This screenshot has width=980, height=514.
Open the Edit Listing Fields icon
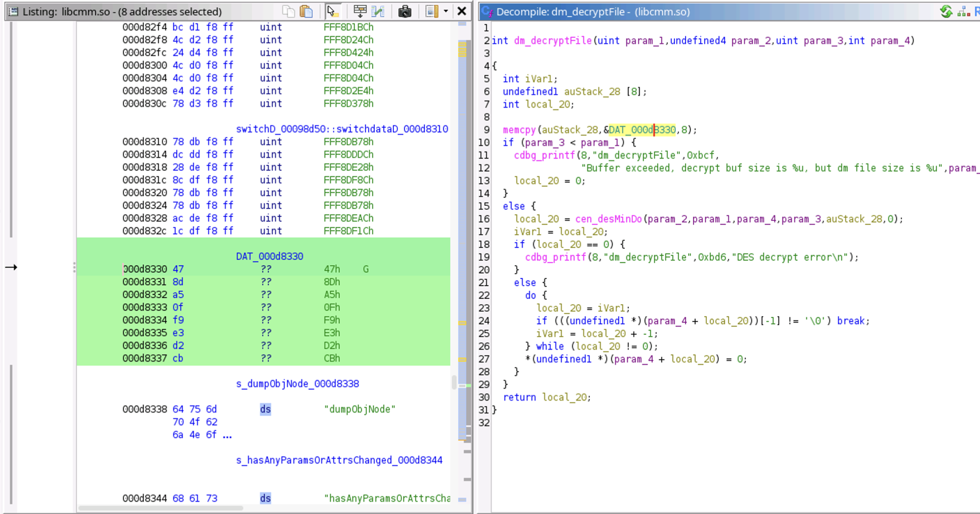(360, 12)
